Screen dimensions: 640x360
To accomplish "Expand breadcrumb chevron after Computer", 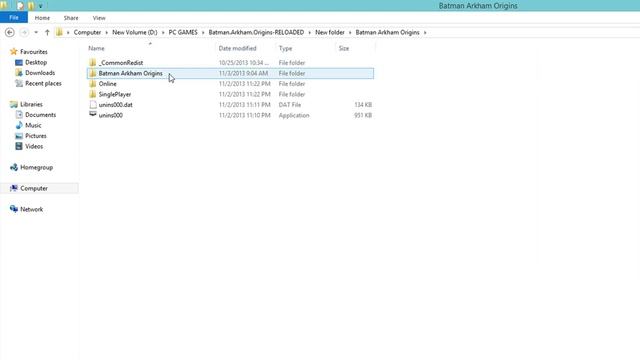I will tap(107, 32).
